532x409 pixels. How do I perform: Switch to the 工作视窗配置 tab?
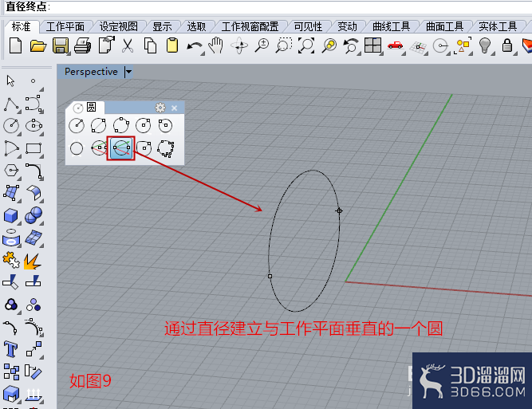(250, 26)
